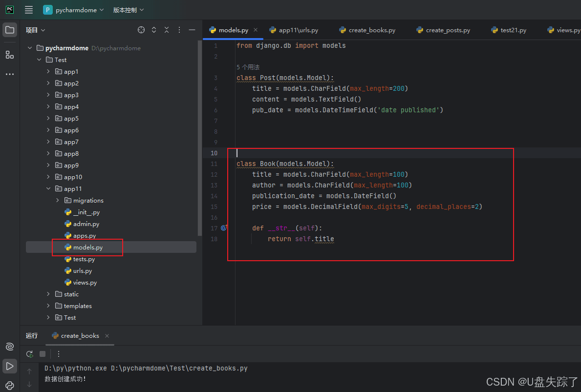Screen dimensions: 581x392
Task: Collapse the top Test folder
Action: coord(39,60)
